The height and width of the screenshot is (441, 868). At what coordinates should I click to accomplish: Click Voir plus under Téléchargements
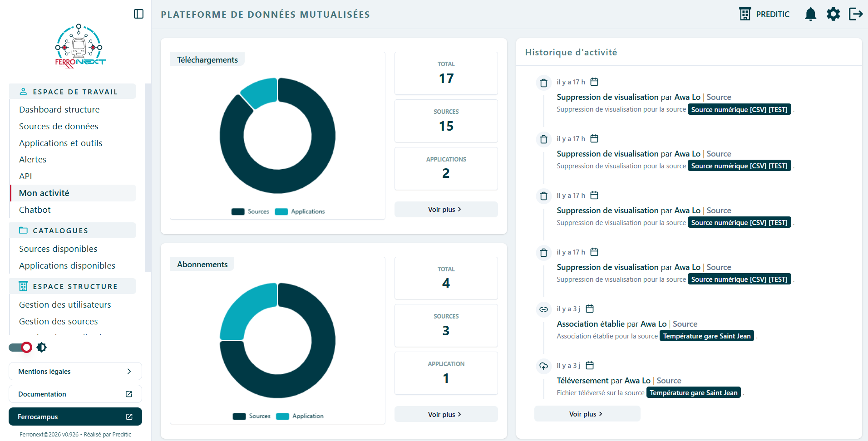446,209
